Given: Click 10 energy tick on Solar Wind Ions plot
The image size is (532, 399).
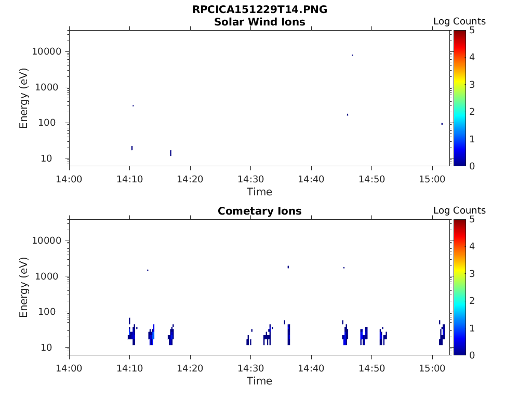Looking at the screenshot, I should pos(46,158).
